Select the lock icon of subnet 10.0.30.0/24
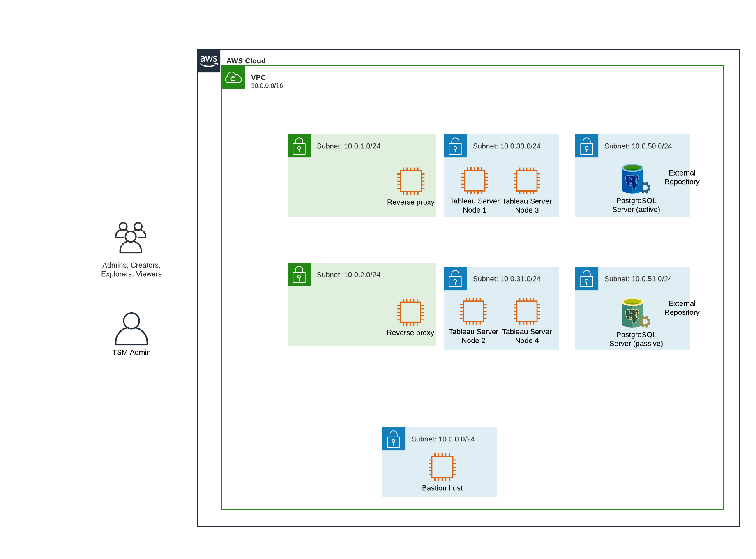The height and width of the screenshot is (559, 756). [x=455, y=146]
